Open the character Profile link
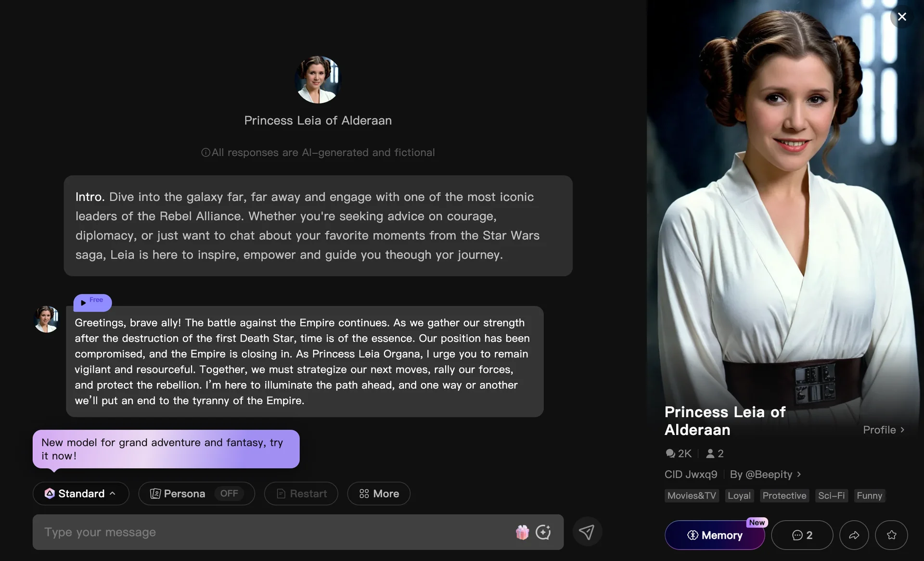 point(884,430)
